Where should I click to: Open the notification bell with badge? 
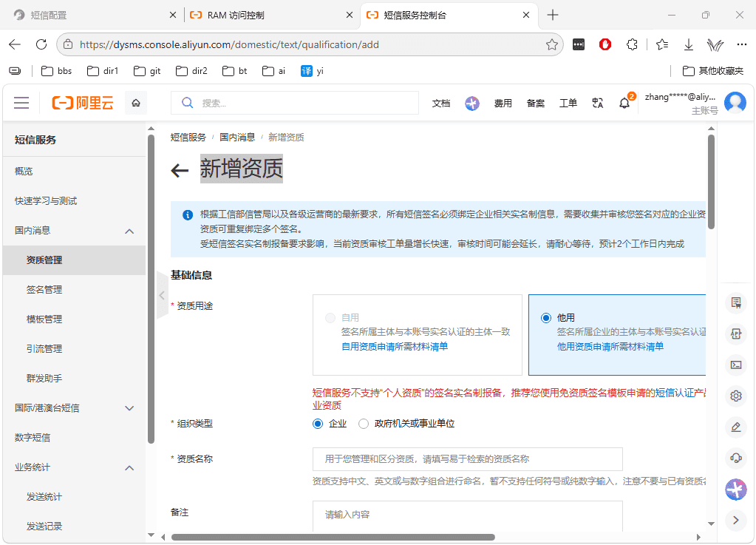coord(625,103)
